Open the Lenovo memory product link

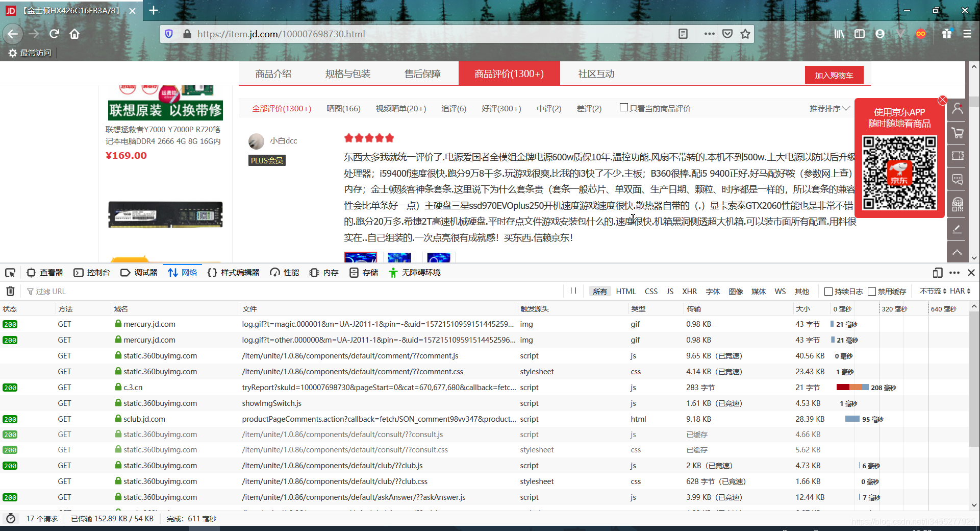(x=163, y=135)
